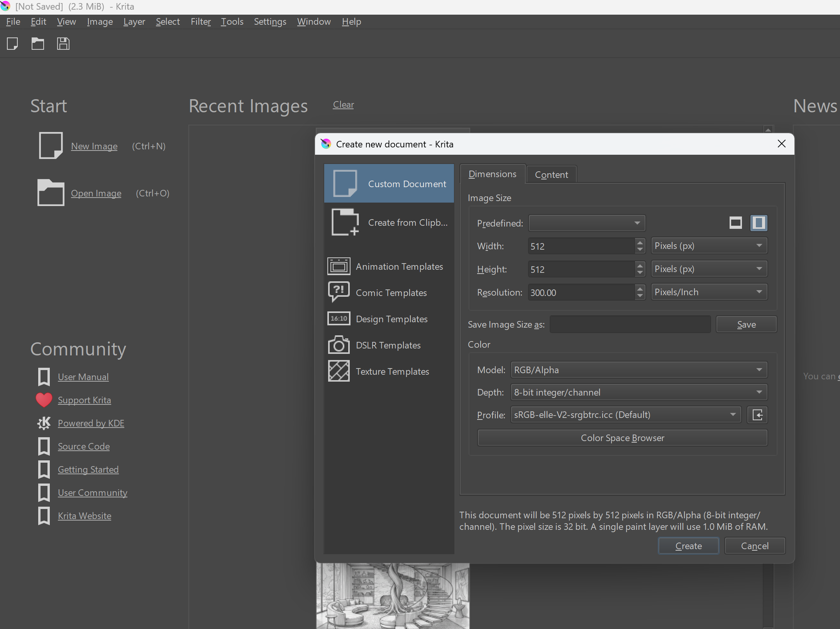Select the Custom Document template
The height and width of the screenshot is (629, 840).
point(389,183)
